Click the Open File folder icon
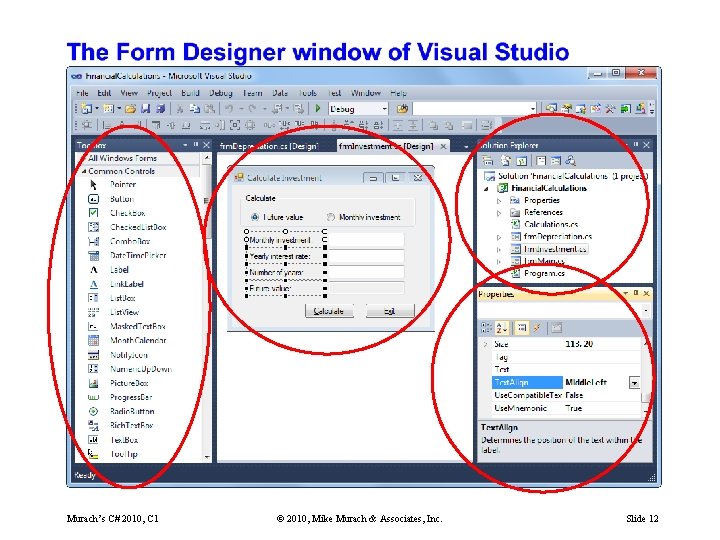The width and height of the screenshot is (720, 540). pyautogui.click(x=130, y=109)
